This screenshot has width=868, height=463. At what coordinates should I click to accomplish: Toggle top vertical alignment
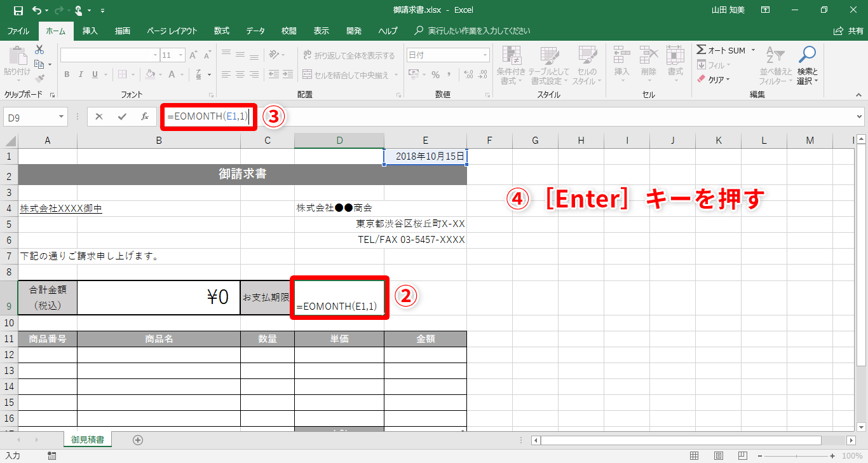pos(226,55)
